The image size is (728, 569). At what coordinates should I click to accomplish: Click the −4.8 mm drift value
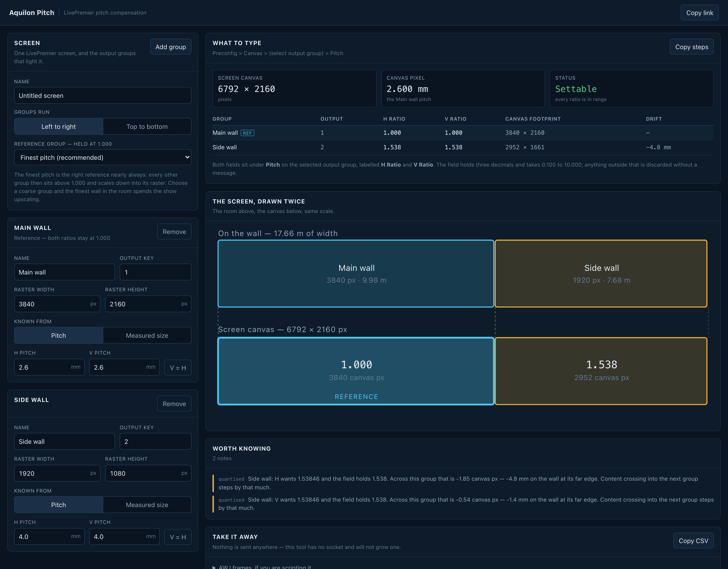658,147
